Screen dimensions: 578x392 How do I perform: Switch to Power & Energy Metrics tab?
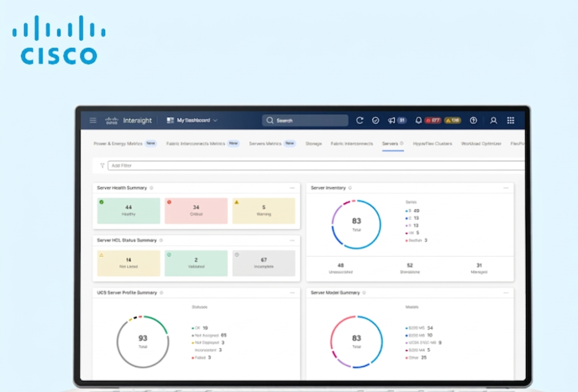pyautogui.click(x=124, y=144)
